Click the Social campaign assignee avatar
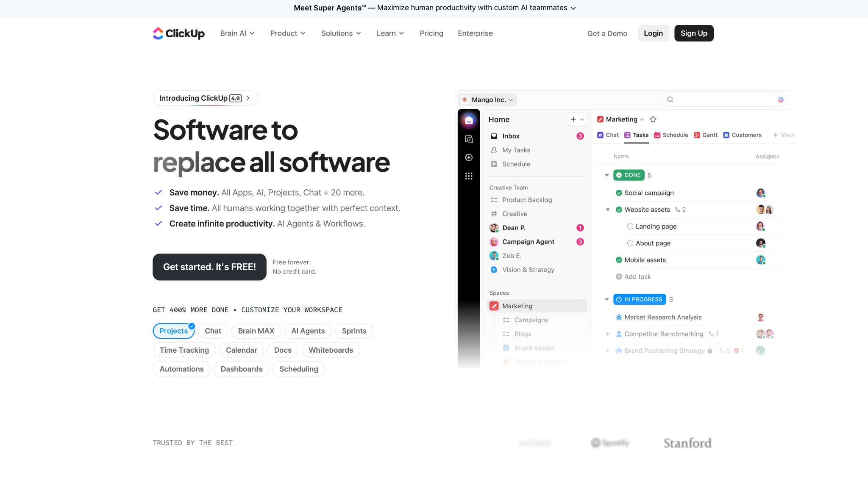Image resolution: width=868 pixels, height=495 pixels. 761,193
